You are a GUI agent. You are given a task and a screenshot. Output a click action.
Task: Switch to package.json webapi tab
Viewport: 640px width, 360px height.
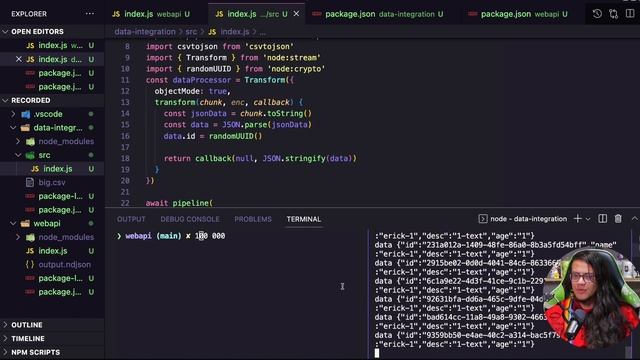(x=519, y=14)
